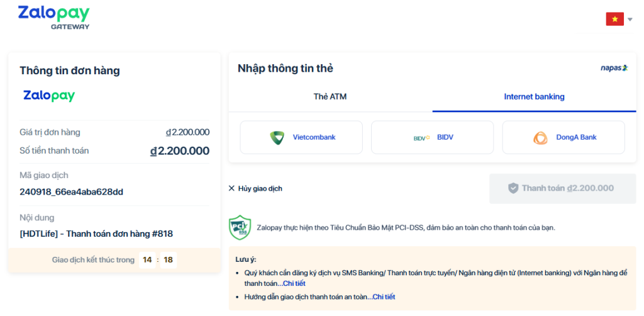The height and width of the screenshot is (316, 644).
Task: Click the bold Số tiền thanh toán amount
Action: pos(180,151)
